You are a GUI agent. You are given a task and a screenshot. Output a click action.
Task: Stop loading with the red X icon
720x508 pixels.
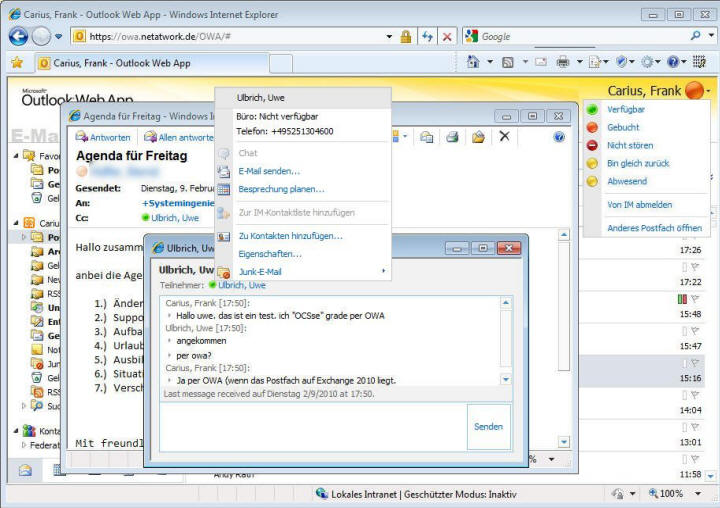coord(447,36)
